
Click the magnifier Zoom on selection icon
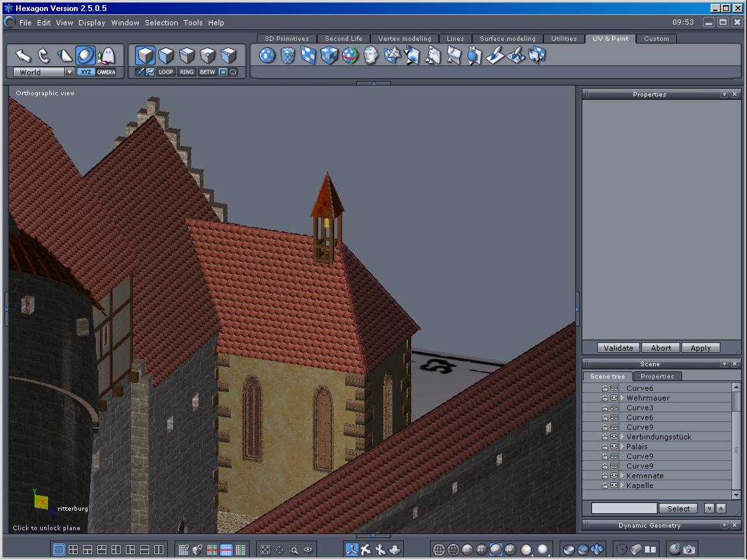tap(294, 550)
